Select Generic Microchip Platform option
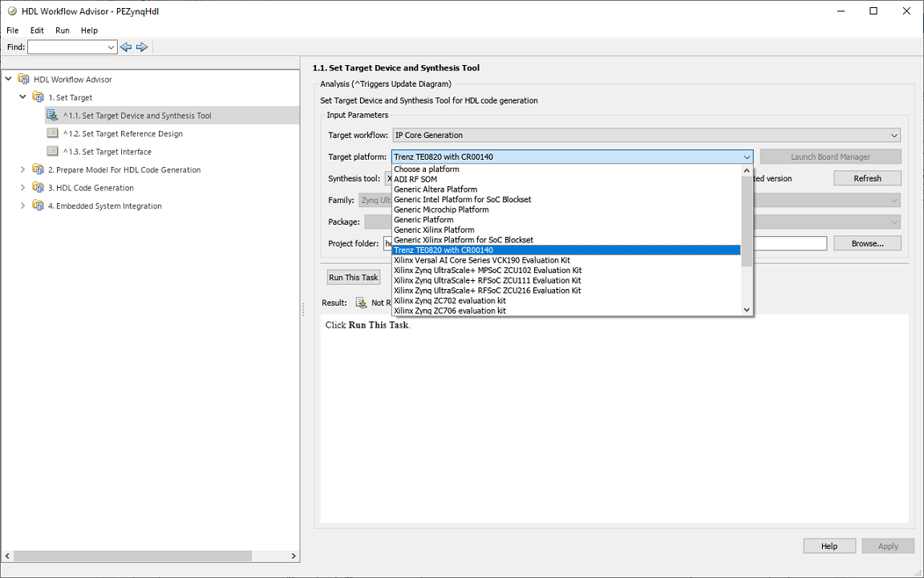This screenshot has height=578, width=924. pos(566,210)
